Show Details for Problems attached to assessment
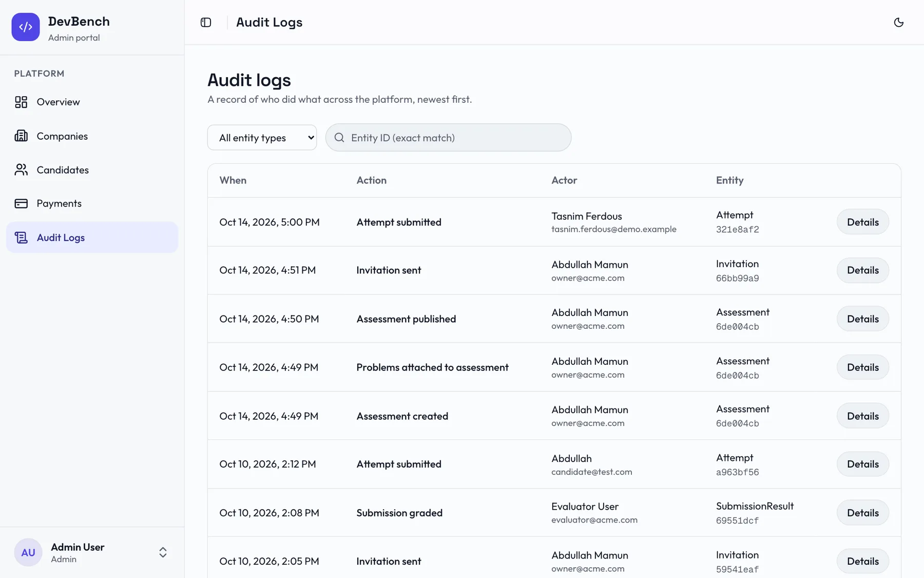This screenshot has height=578, width=924. 863,367
